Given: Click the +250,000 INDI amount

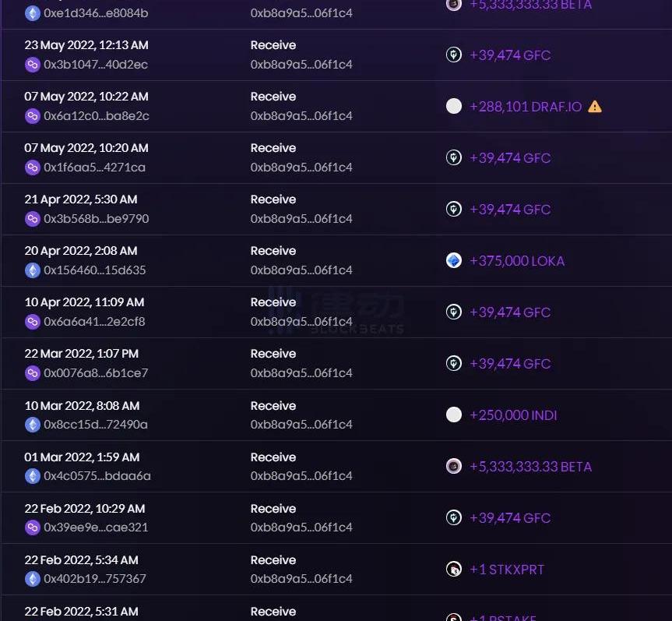Looking at the screenshot, I should (513, 415).
